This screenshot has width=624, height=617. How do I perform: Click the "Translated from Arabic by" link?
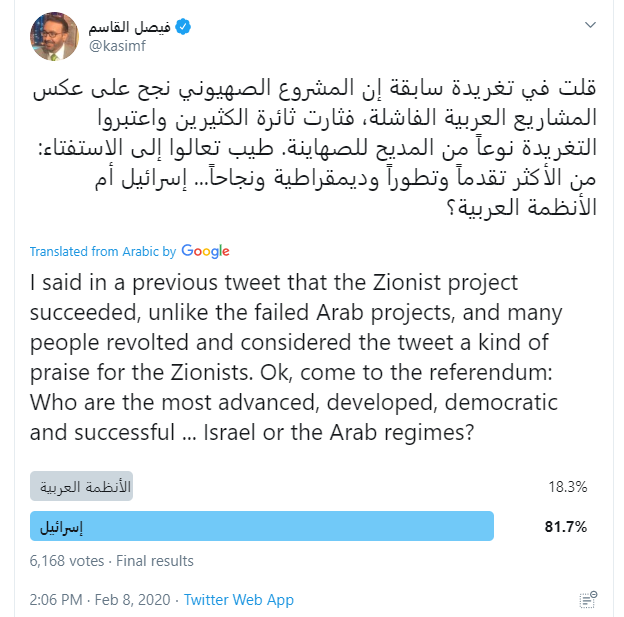tap(103, 252)
